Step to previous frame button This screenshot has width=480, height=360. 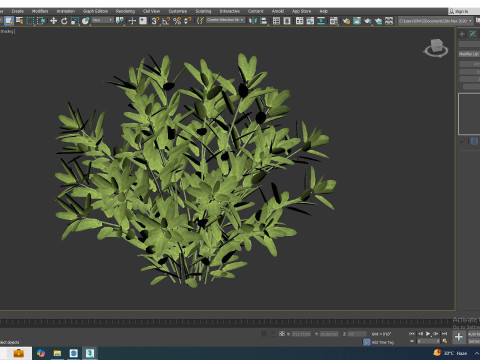tap(420, 334)
